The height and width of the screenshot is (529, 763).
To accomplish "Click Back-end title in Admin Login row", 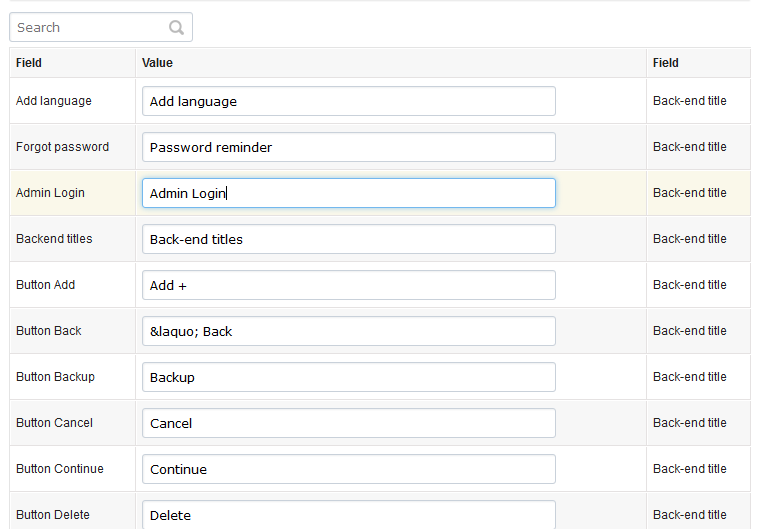I will [x=690, y=193].
